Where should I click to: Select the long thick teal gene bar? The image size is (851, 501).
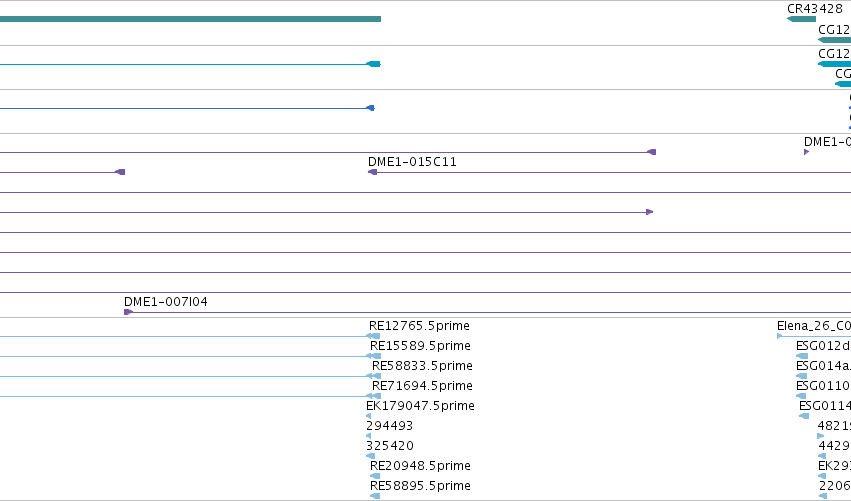(x=190, y=19)
